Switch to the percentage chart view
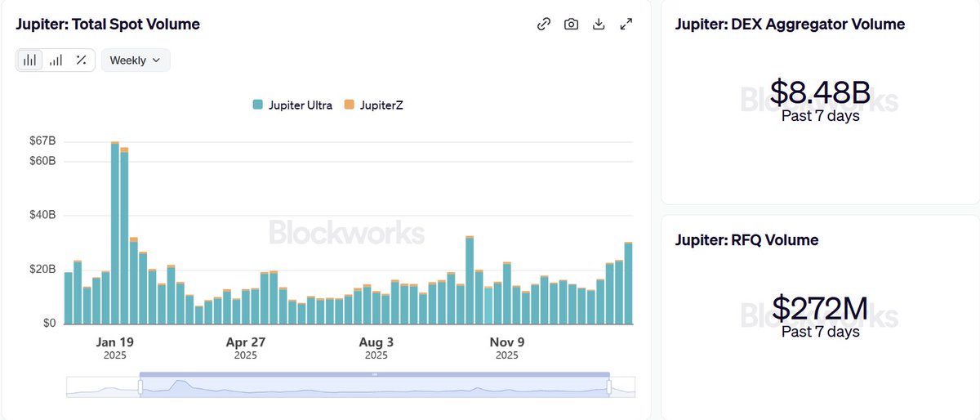 tap(81, 60)
